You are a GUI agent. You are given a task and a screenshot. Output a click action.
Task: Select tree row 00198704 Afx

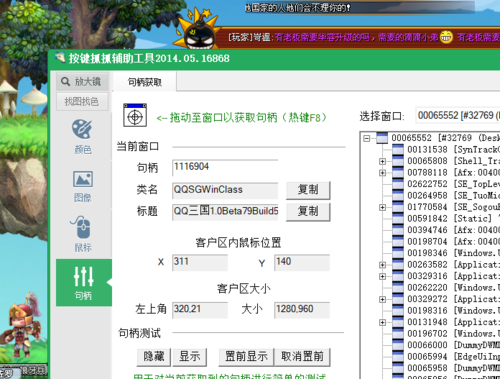453,242
